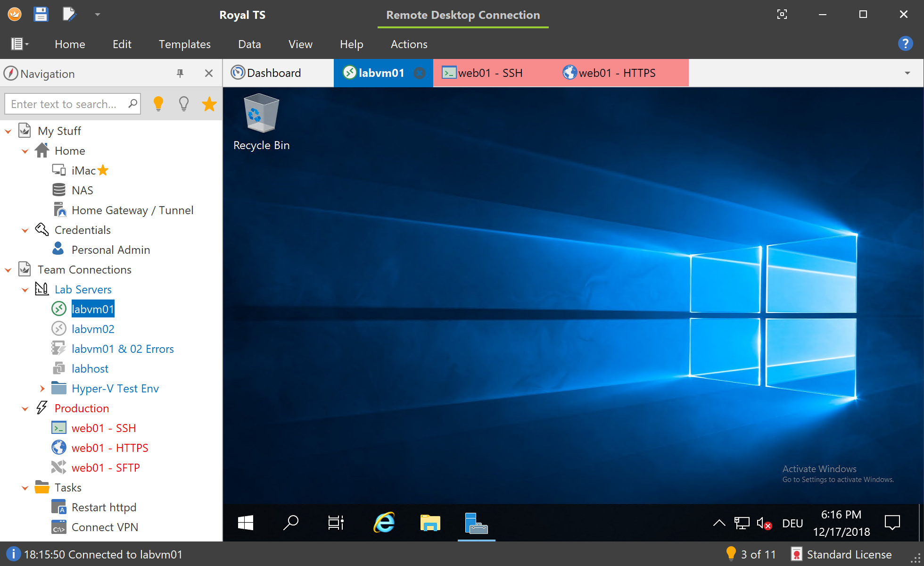
Task: Open the View ribbon tab
Action: 300,44
